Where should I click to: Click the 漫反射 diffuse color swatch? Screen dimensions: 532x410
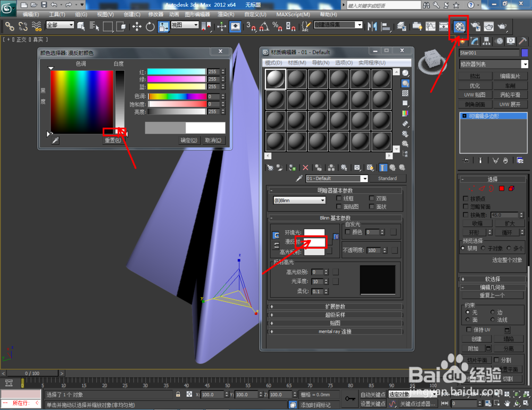click(x=314, y=242)
